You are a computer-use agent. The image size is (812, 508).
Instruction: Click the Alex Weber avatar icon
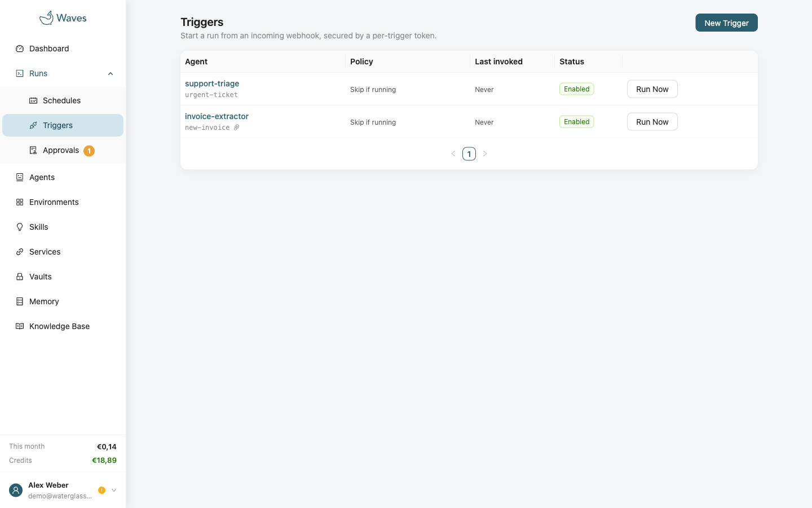pos(16,491)
